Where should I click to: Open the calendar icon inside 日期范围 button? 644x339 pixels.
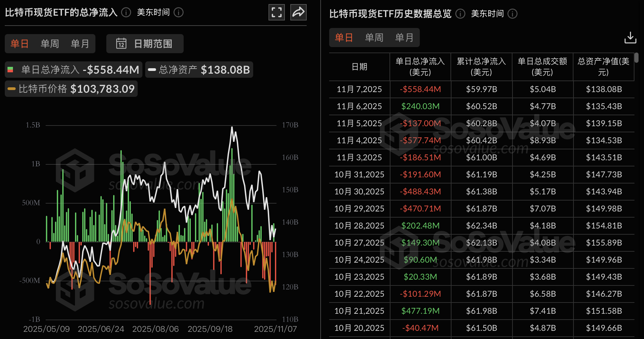tap(121, 44)
